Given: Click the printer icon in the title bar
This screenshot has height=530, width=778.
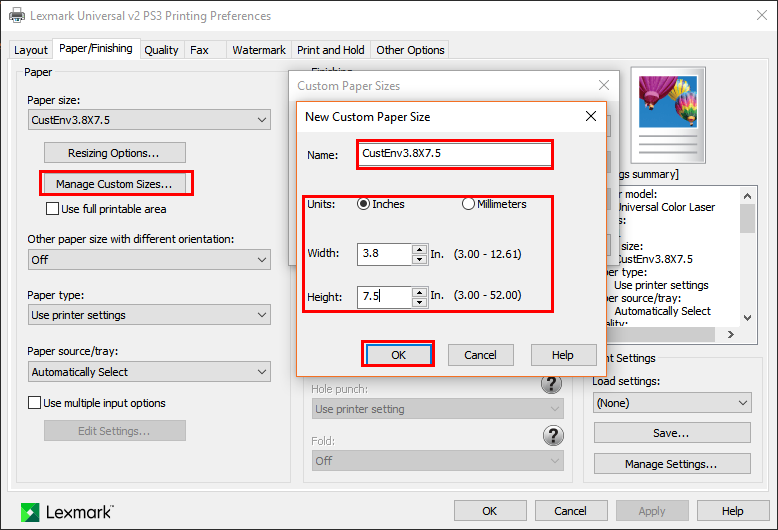Looking at the screenshot, I should [x=17, y=15].
